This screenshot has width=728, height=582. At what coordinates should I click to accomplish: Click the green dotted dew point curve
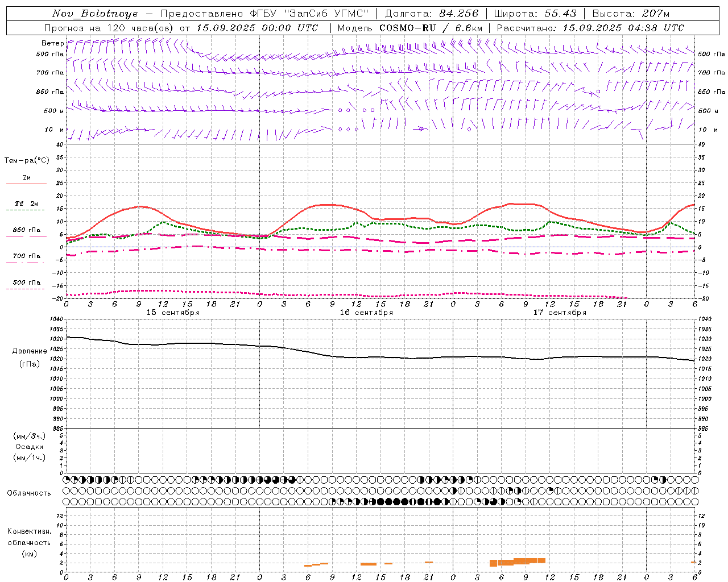point(380,223)
